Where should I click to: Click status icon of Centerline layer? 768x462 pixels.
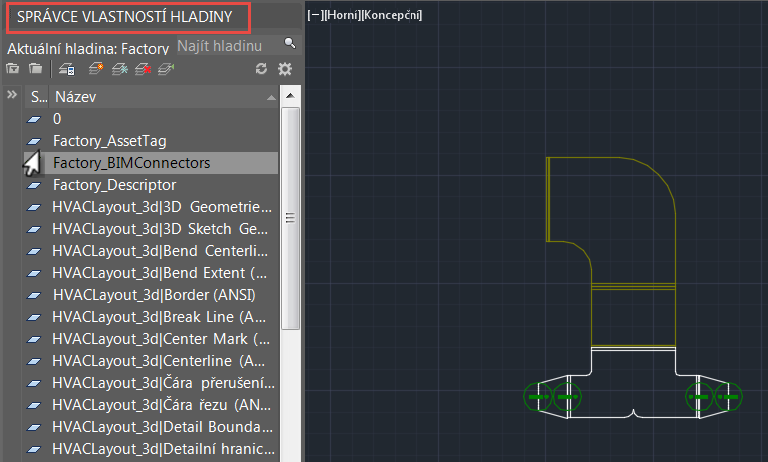point(34,362)
